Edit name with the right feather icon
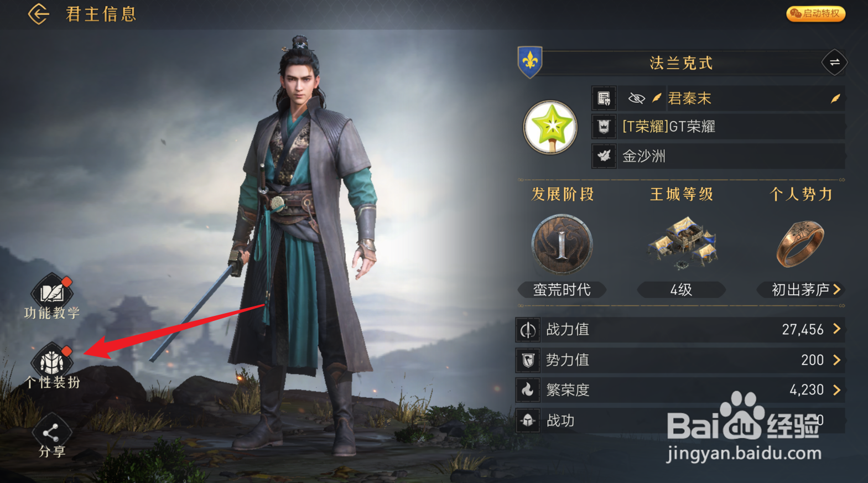This screenshot has height=483, width=868. point(835,98)
